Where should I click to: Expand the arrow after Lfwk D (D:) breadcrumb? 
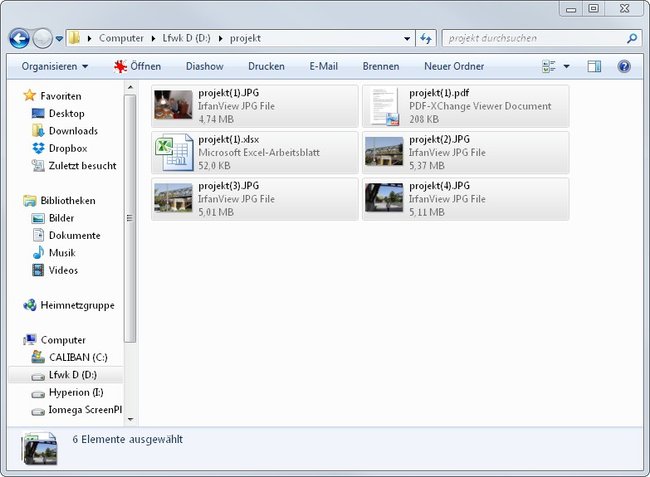(221, 39)
